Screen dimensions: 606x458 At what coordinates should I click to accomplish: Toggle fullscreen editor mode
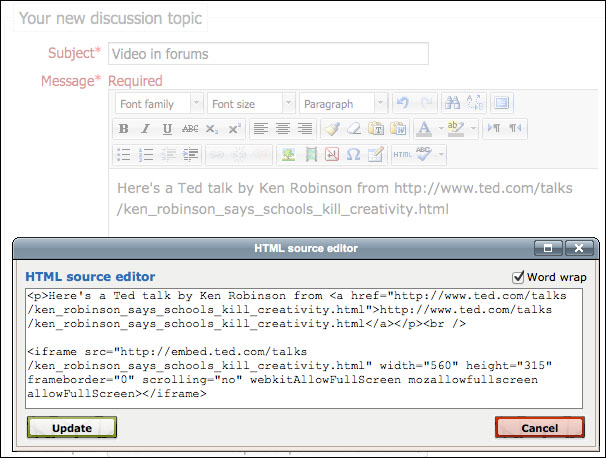[x=502, y=103]
